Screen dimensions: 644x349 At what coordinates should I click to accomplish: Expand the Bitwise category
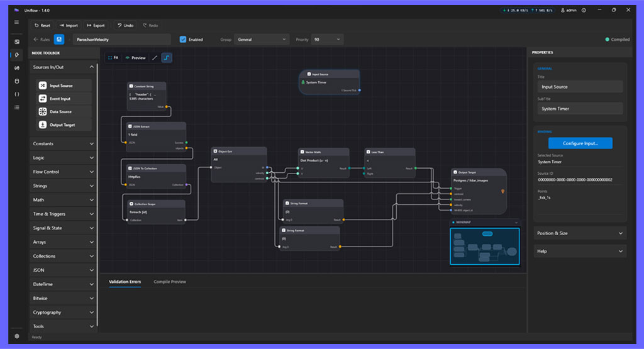point(64,298)
